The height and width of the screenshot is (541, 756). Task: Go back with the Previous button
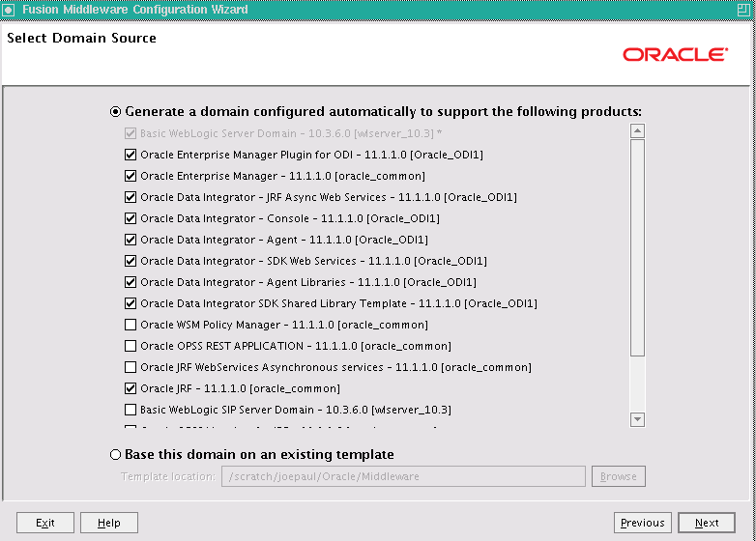pos(643,523)
